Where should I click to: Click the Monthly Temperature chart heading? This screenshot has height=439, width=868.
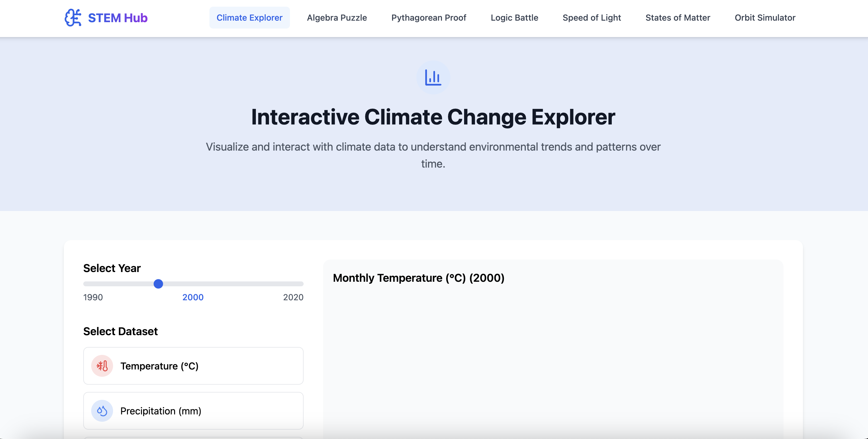418,278
